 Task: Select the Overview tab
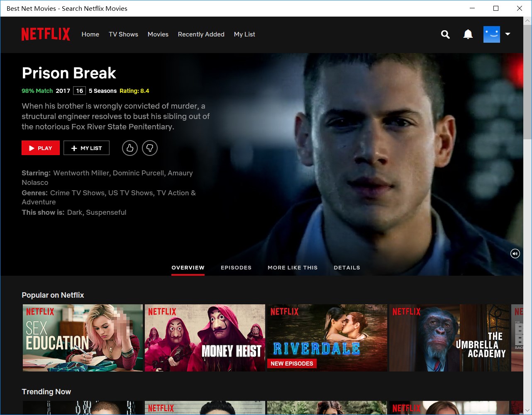tap(188, 268)
